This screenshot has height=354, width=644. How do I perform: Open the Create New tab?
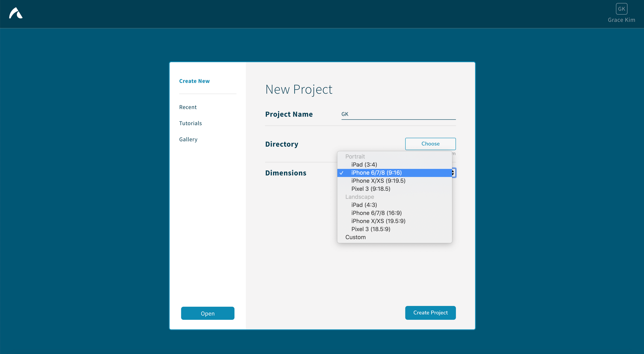(194, 81)
